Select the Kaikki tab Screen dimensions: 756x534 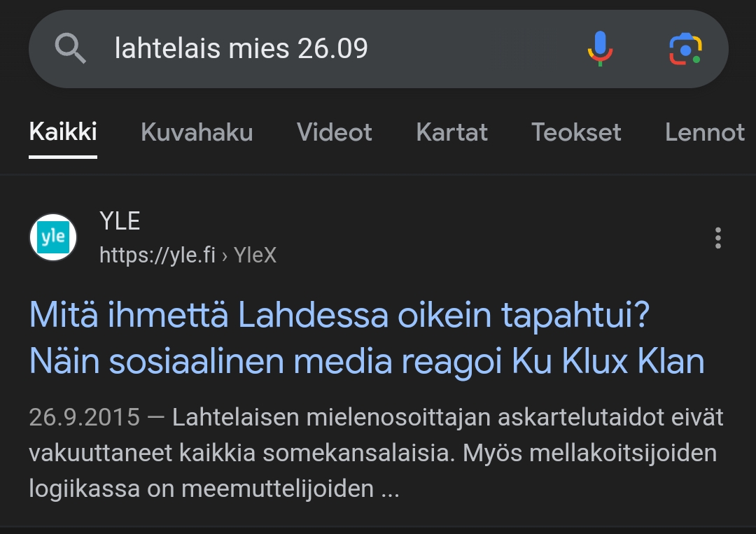[x=63, y=132]
